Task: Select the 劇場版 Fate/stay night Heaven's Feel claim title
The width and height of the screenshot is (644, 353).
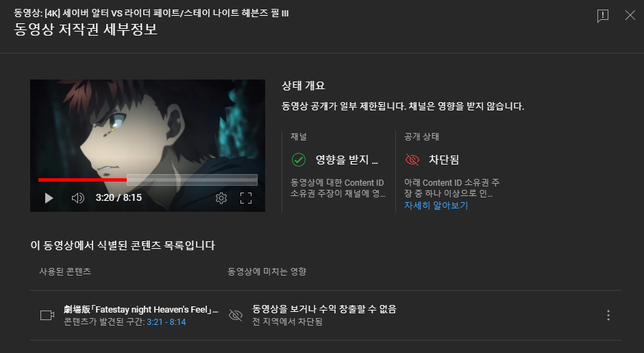Action: (x=141, y=309)
